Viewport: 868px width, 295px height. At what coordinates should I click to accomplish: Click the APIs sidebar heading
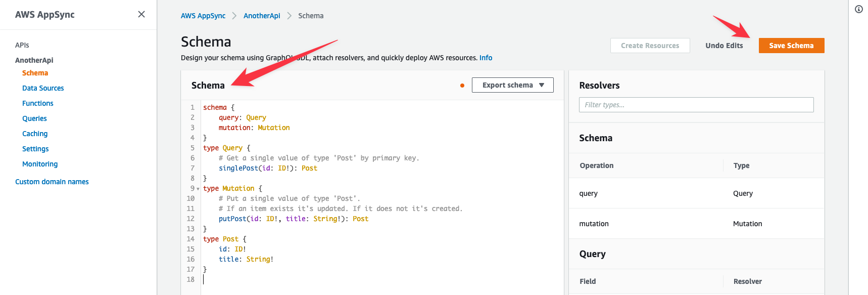point(22,45)
